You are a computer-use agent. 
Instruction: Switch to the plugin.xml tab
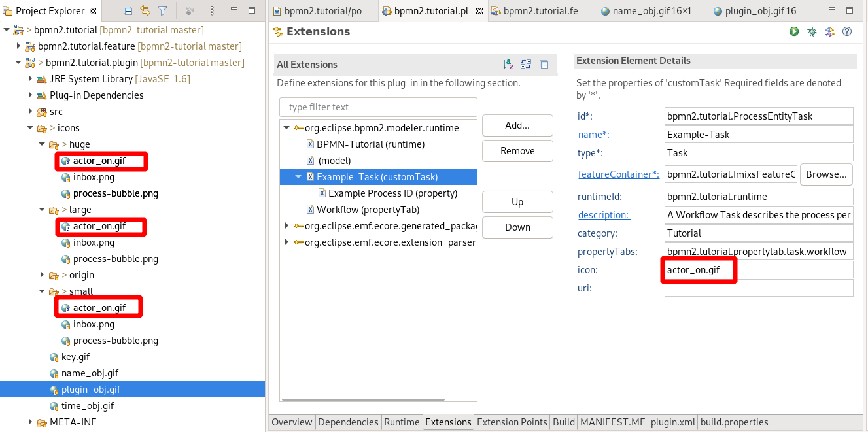point(672,422)
